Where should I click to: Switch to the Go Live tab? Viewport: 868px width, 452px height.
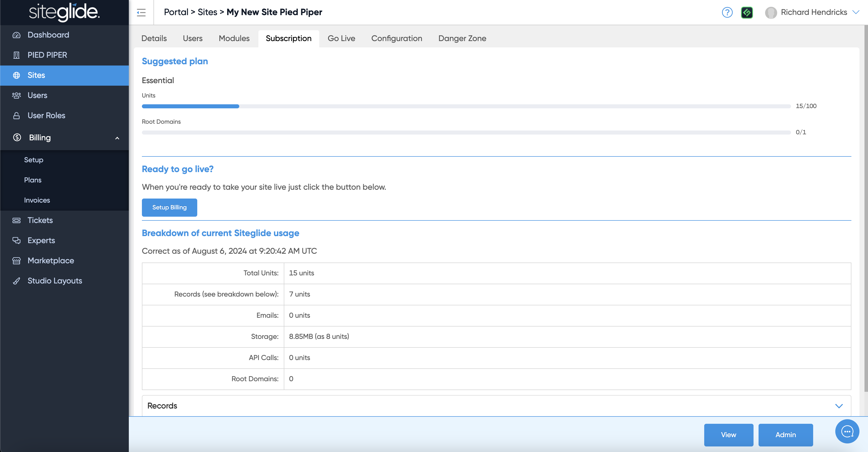(x=341, y=39)
